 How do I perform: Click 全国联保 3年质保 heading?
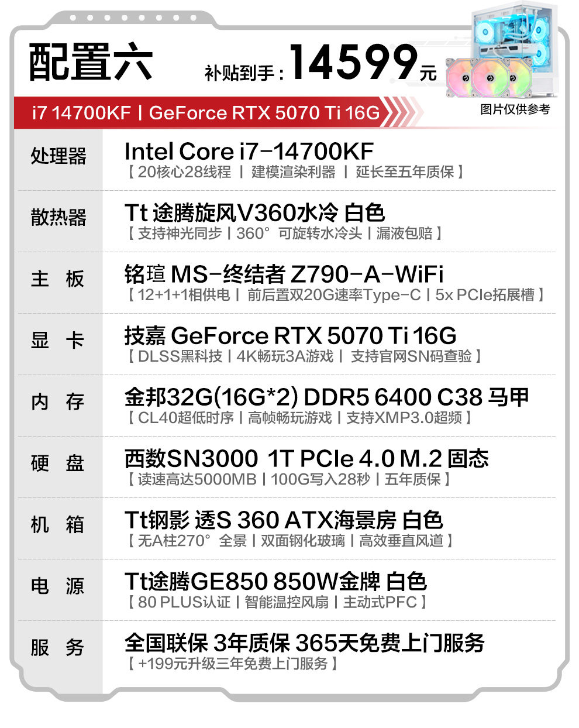[305, 643]
